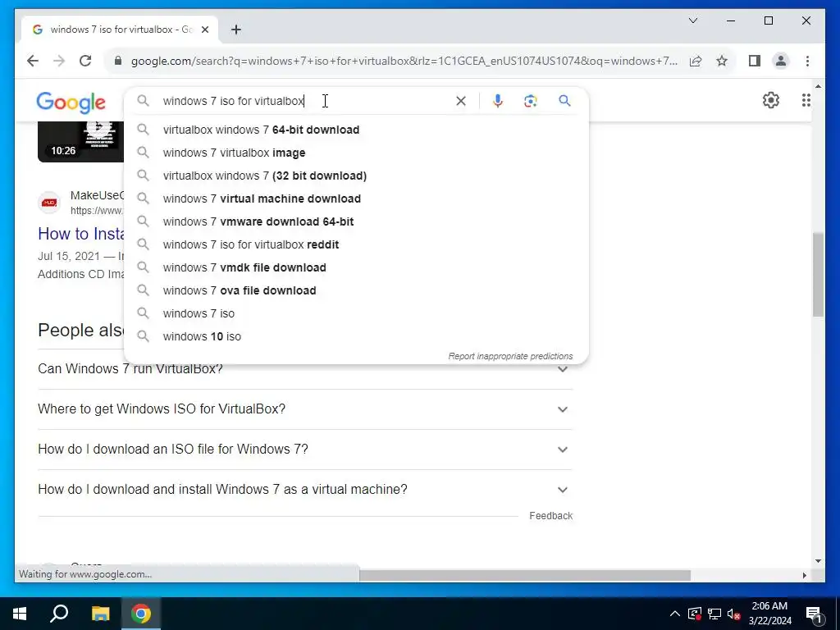Click inside the Google search field
Screen dimensions: 840x630
coord(305,101)
